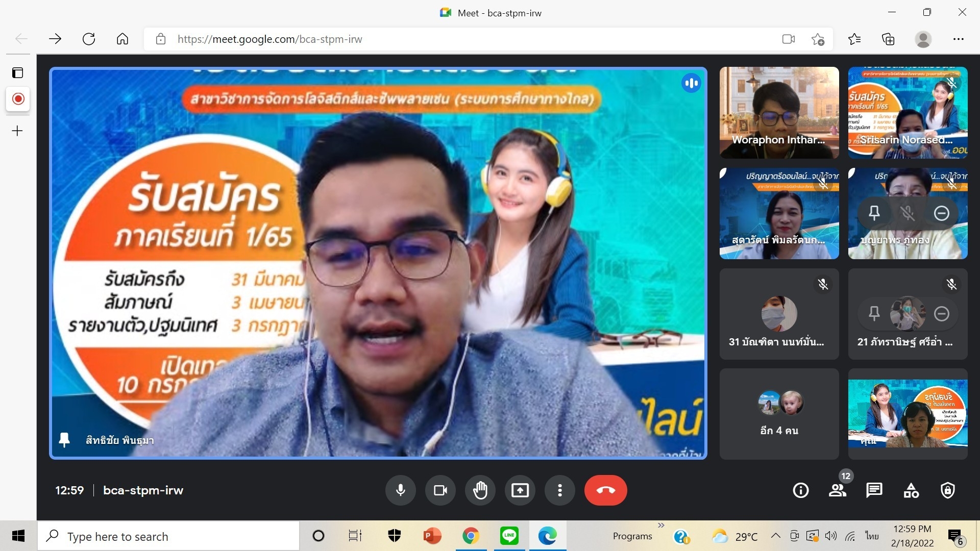Screen dimensions: 980x551
Task: Toggle the microphone in meeting controls
Action: point(401,490)
